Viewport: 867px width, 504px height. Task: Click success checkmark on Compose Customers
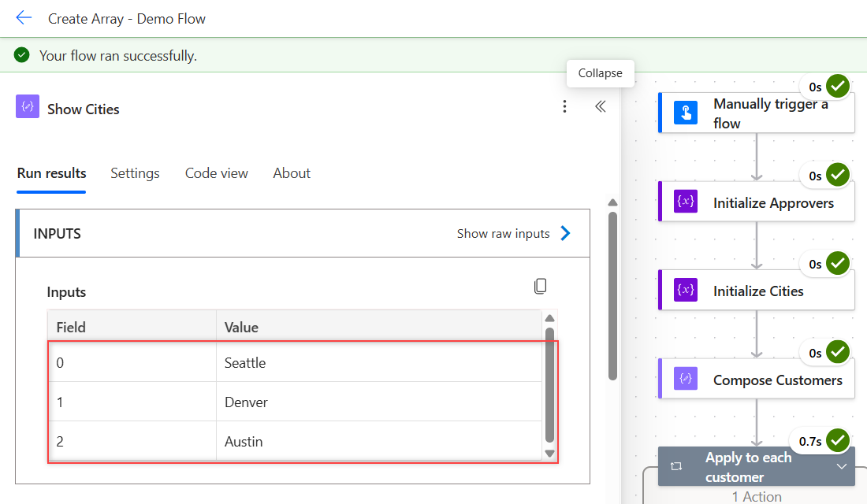838,352
